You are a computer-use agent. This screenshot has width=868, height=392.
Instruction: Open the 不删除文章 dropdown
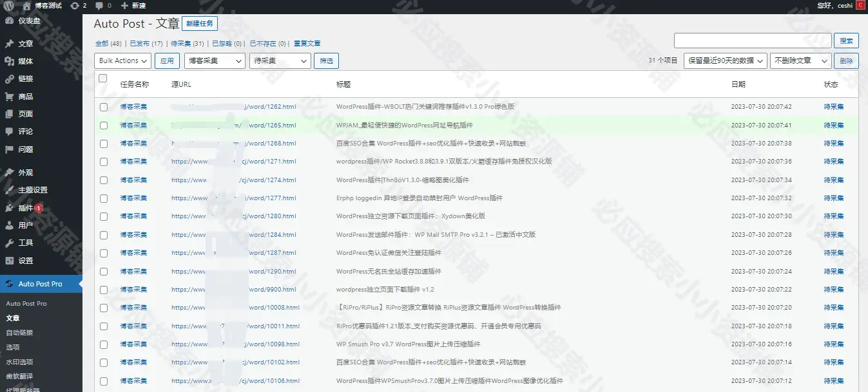click(x=800, y=61)
